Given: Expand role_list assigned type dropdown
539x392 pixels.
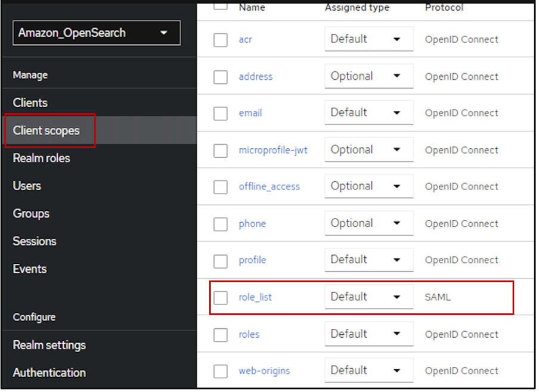Looking at the screenshot, I should pyautogui.click(x=369, y=297).
